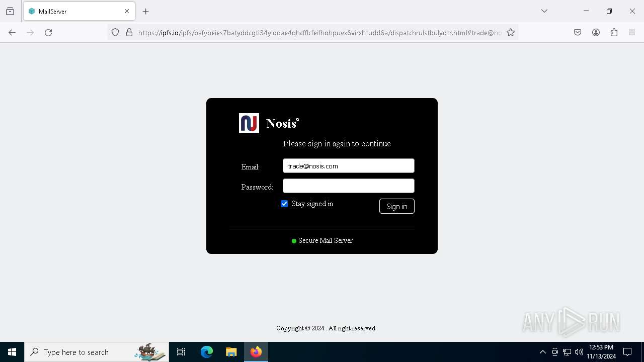Restore down the Firefox window
This screenshot has height=362, width=644.
(609, 11)
